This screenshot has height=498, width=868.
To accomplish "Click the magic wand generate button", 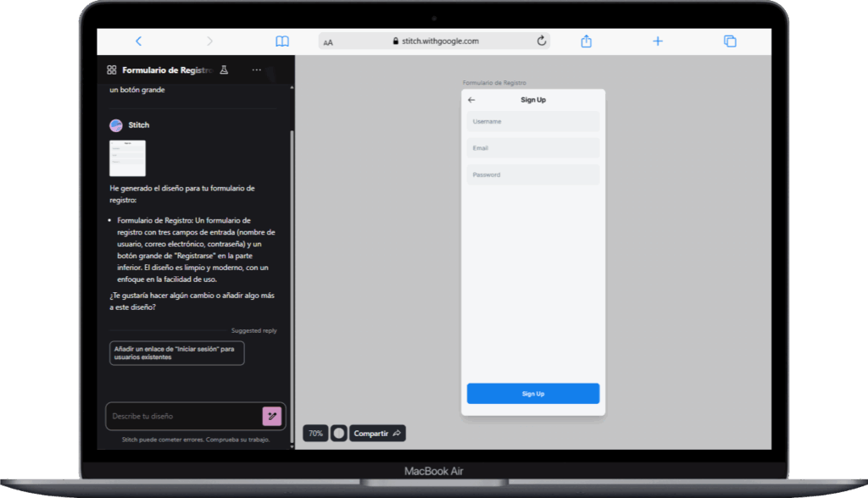I will [x=271, y=416].
